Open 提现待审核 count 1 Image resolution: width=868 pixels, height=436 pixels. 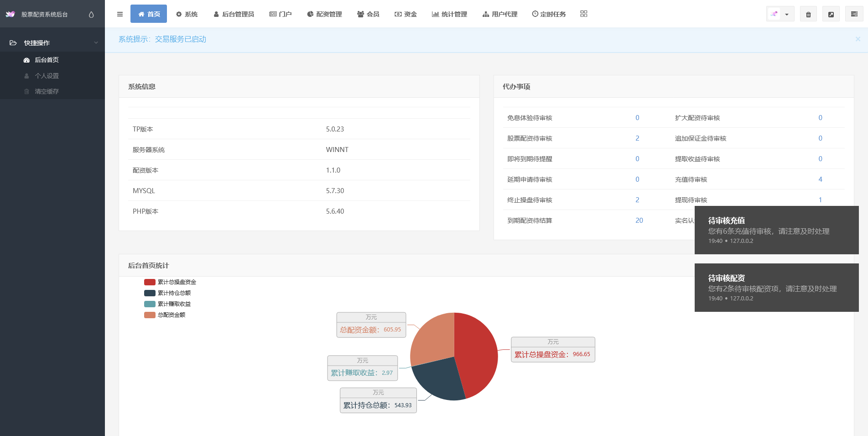click(x=820, y=200)
